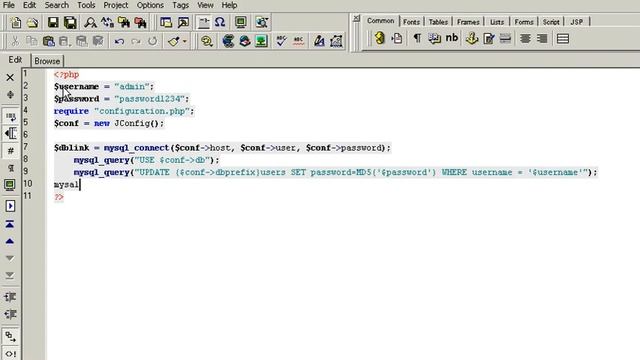Click the Find in files yellow folder icon
This screenshot has width=640, height=360.
pyautogui.click(x=124, y=22)
